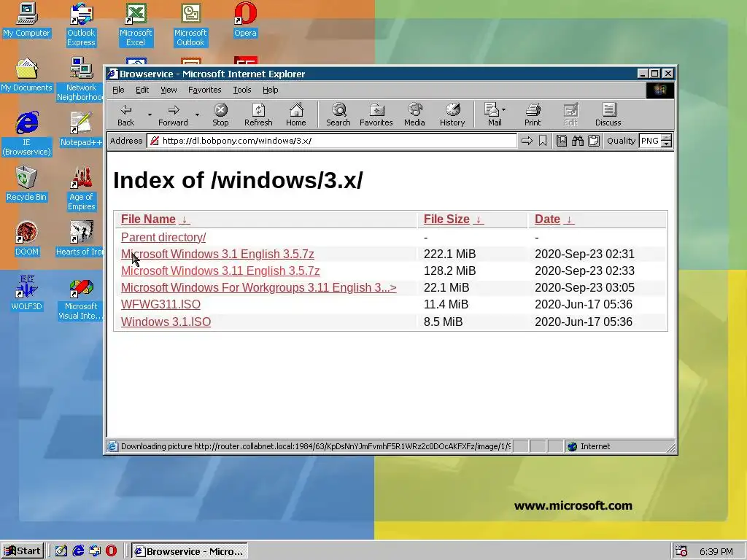Download Microsoft Windows 3.11 English 3.5.7z
Screen dimensions: 747x560
(x=220, y=271)
